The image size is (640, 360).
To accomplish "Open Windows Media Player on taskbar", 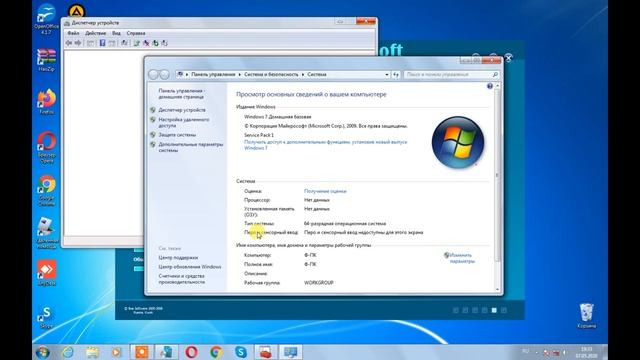I will [117, 352].
